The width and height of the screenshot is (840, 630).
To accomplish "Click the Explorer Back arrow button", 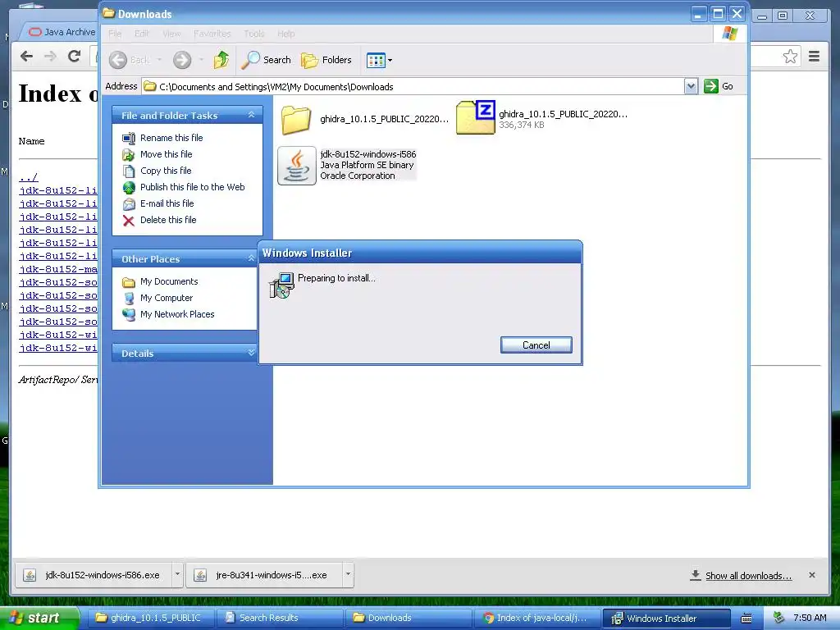I will [118, 60].
